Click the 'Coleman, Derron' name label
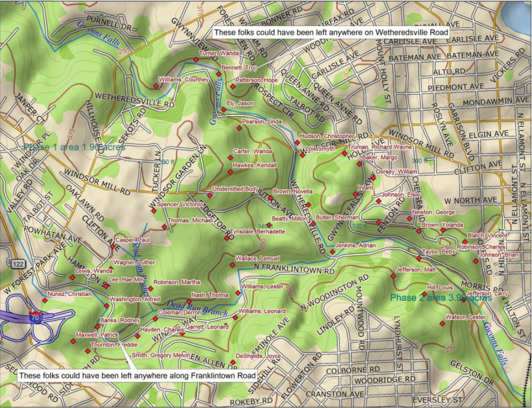 [180, 312]
